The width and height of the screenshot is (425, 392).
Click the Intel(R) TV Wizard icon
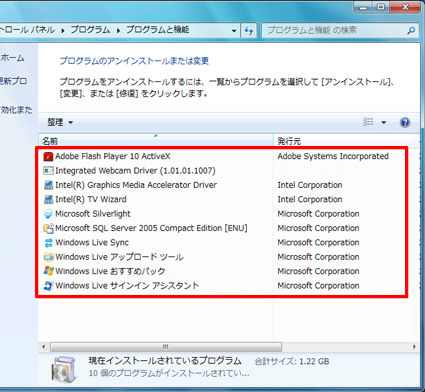point(48,199)
